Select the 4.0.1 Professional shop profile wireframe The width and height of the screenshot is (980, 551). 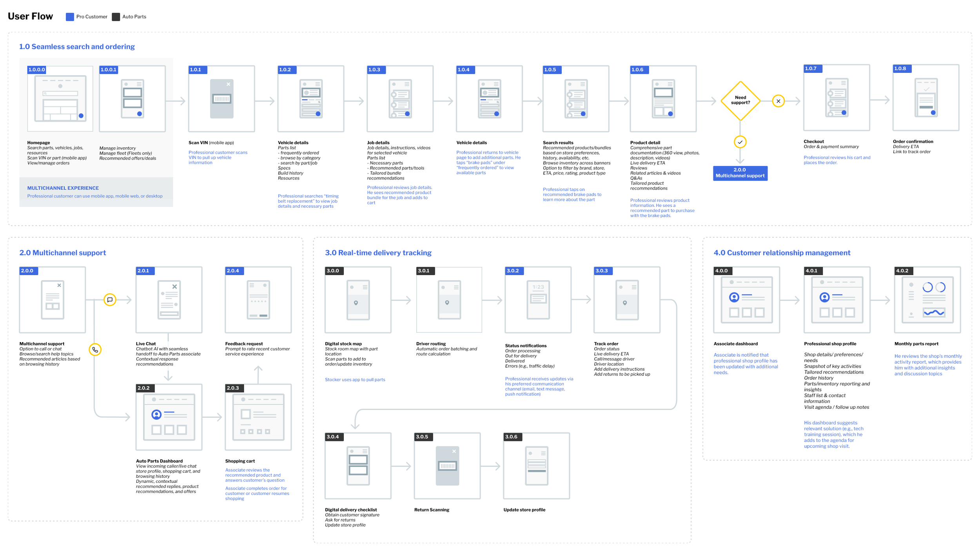(x=837, y=300)
